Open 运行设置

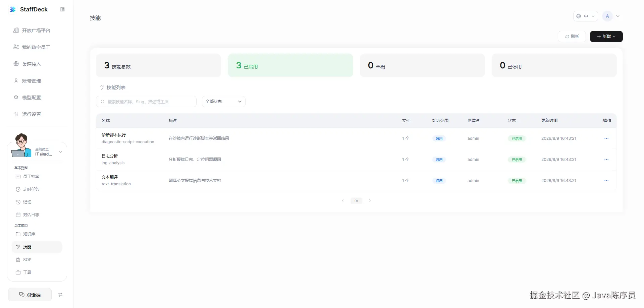[27, 114]
